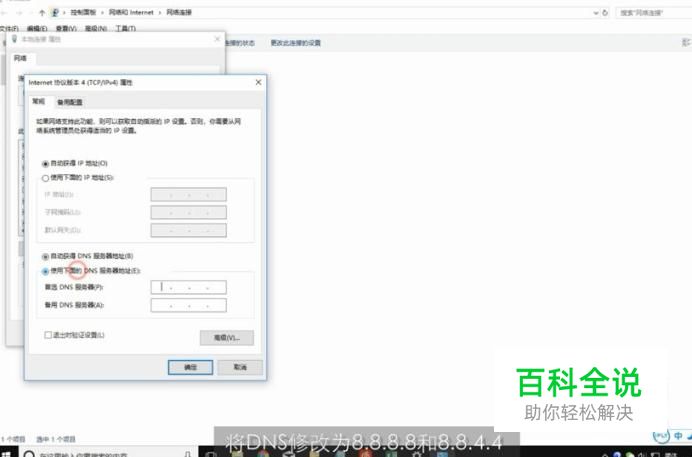The height and width of the screenshot is (457, 692).
Task: Open the 编辑(E) menu
Action: pyautogui.click(x=37, y=29)
